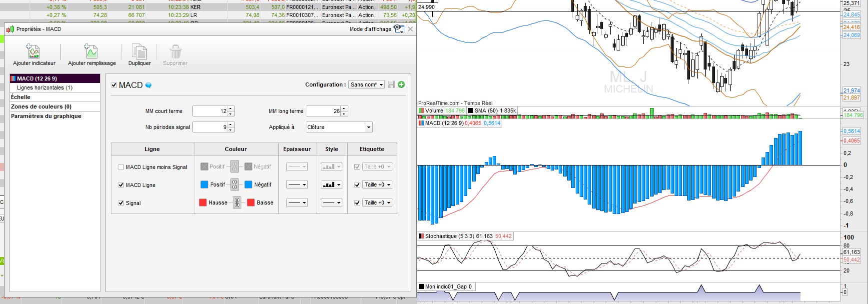868x304 pixels.
Task: Open Style line dropdown for Signal
Action: tap(331, 202)
